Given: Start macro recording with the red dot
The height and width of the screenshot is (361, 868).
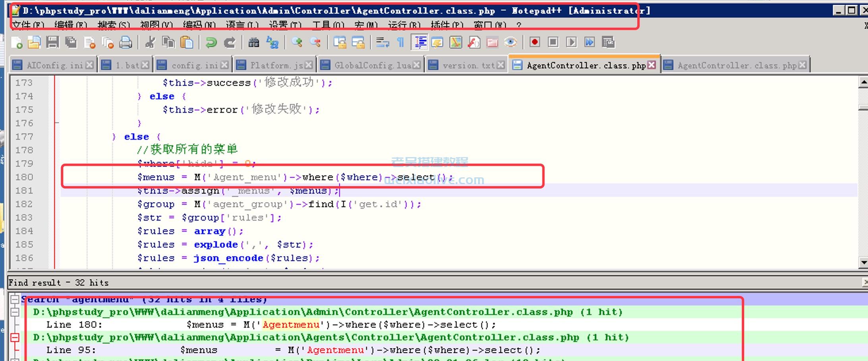Looking at the screenshot, I should 535,42.
